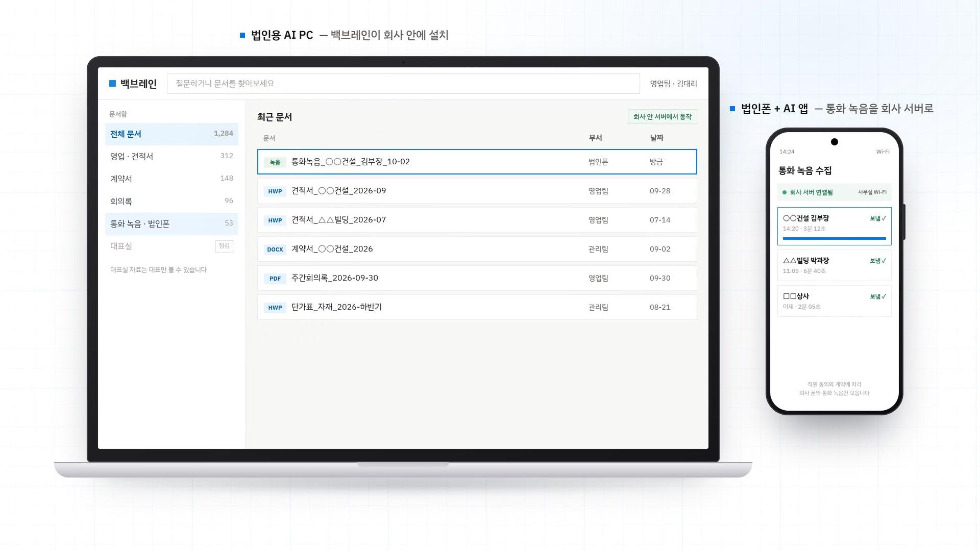The height and width of the screenshot is (551, 980).
Task: Open the 계약서 folder in sidebar
Action: coord(171,179)
